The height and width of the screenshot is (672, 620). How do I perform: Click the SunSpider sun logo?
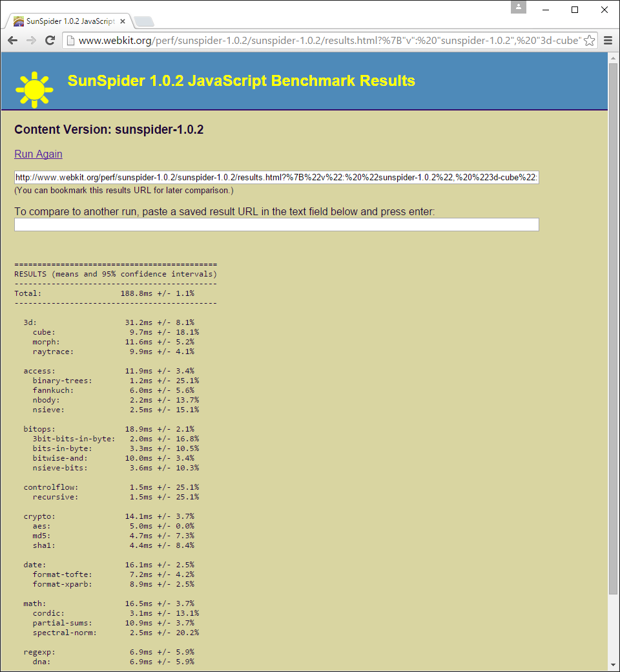tap(34, 89)
